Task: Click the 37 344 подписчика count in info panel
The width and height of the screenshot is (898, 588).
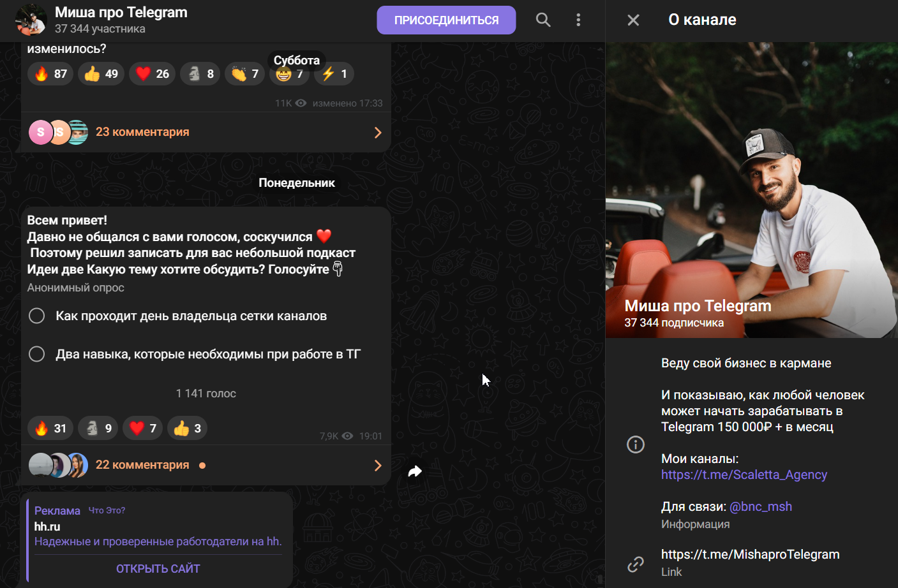Action: [674, 323]
